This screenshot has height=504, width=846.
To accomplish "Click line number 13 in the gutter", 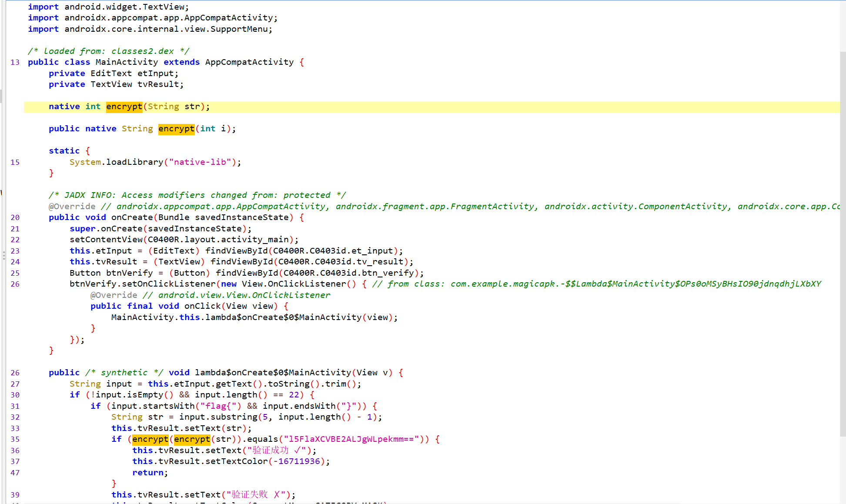I will point(15,62).
